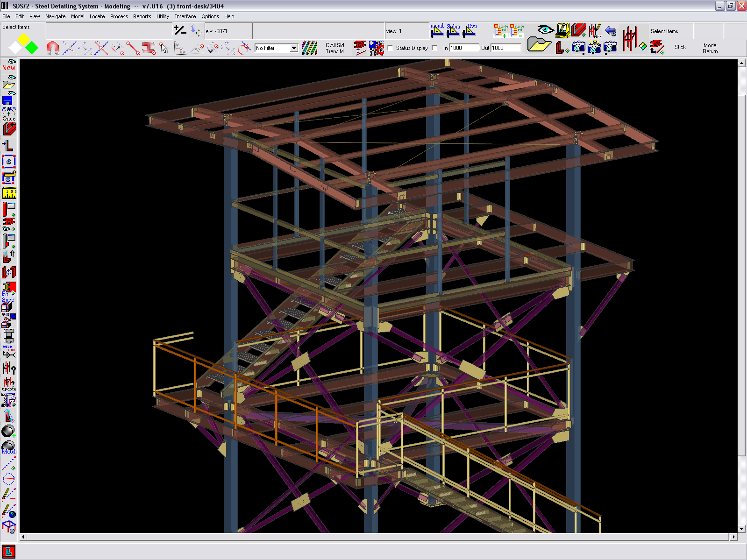
Task: Click the green diamond color swatch
Action: coord(32,48)
